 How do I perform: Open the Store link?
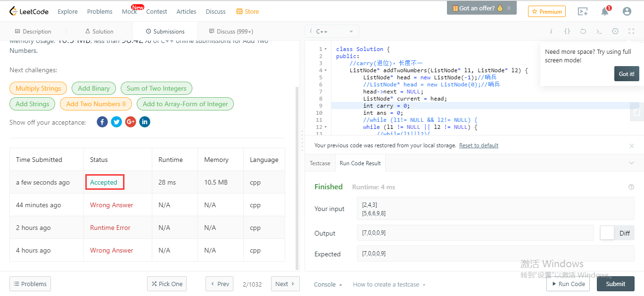[248, 11]
